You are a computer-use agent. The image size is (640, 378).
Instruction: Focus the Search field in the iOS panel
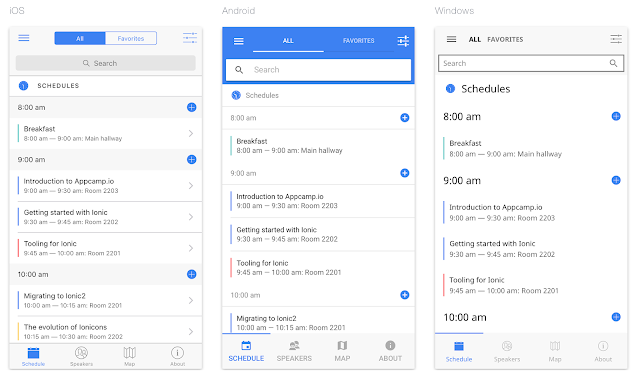click(106, 63)
